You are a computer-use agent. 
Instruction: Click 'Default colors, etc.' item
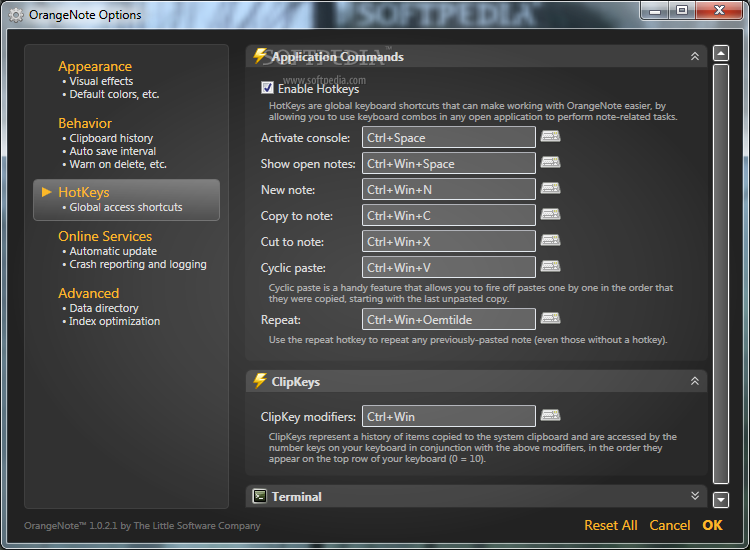point(114,94)
